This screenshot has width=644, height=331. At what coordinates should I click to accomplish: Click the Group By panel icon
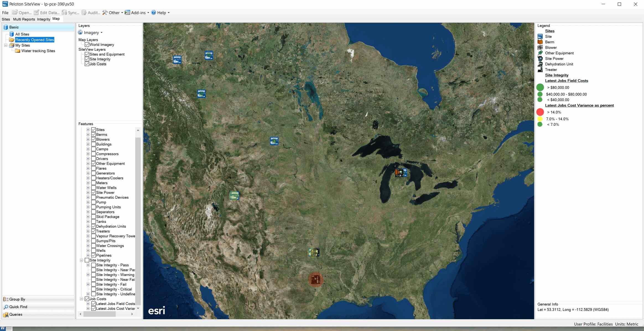[x=6, y=299]
